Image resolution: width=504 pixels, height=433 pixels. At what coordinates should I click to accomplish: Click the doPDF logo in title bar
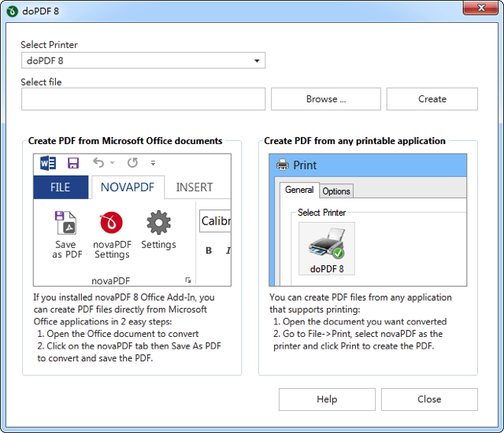click(x=11, y=9)
